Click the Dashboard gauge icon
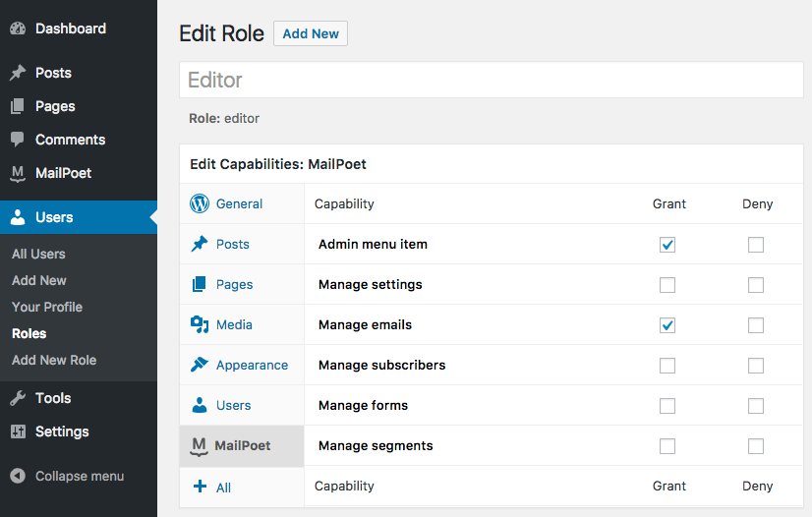 (18, 29)
